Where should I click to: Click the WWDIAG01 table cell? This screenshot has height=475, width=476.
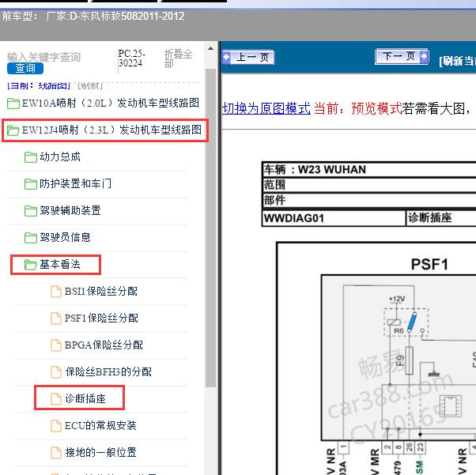334,217
